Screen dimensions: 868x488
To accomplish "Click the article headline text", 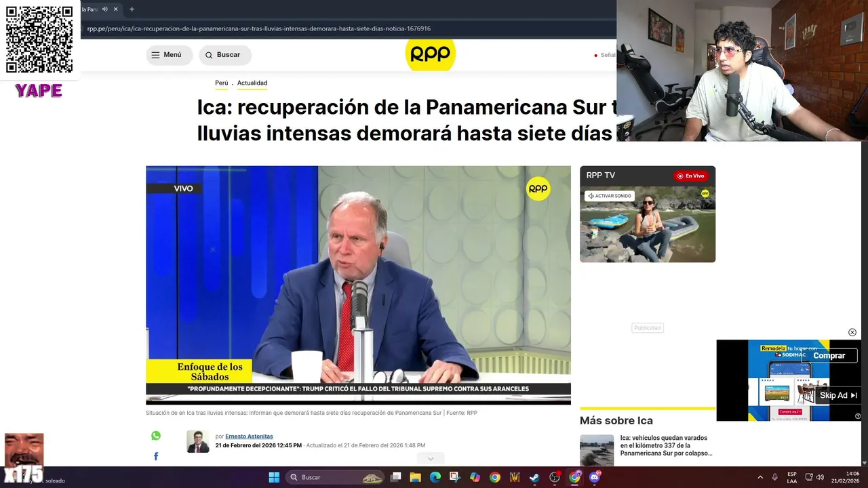I will tap(407, 120).
